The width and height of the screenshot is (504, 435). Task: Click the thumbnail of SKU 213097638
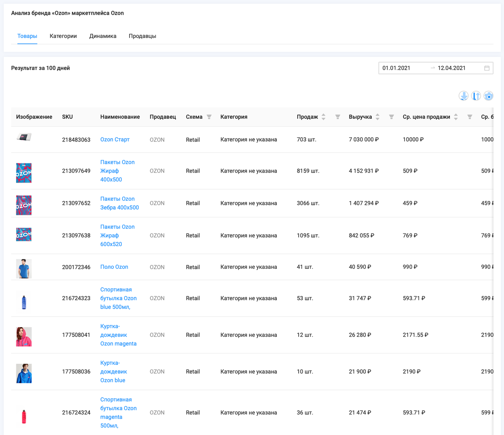pyautogui.click(x=24, y=235)
